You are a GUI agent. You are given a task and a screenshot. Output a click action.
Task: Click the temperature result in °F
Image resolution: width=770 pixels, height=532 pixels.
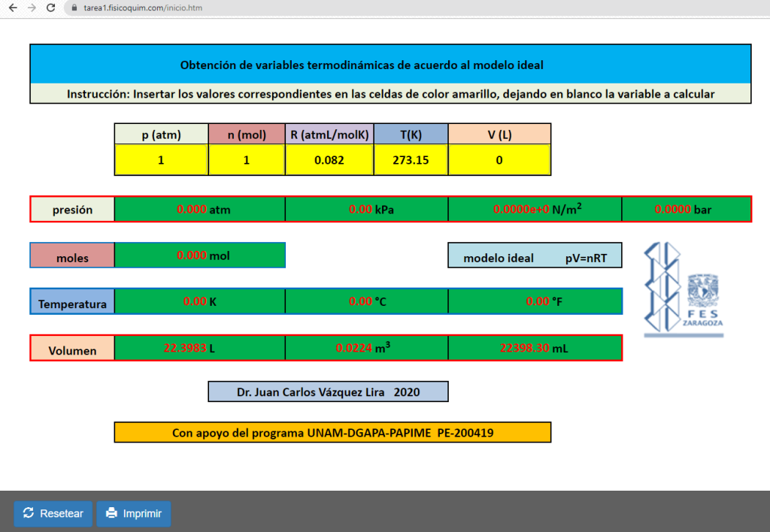(x=535, y=301)
